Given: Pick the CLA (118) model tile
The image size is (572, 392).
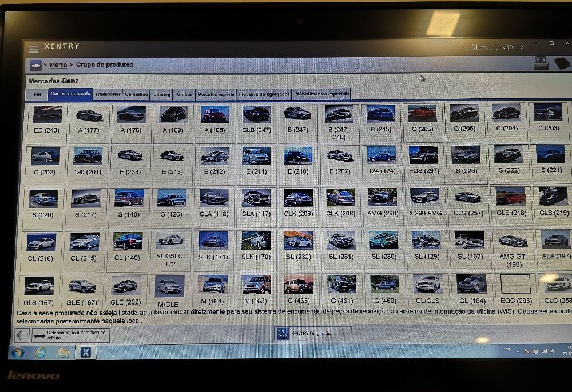Looking at the screenshot, I should (x=214, y=207).
